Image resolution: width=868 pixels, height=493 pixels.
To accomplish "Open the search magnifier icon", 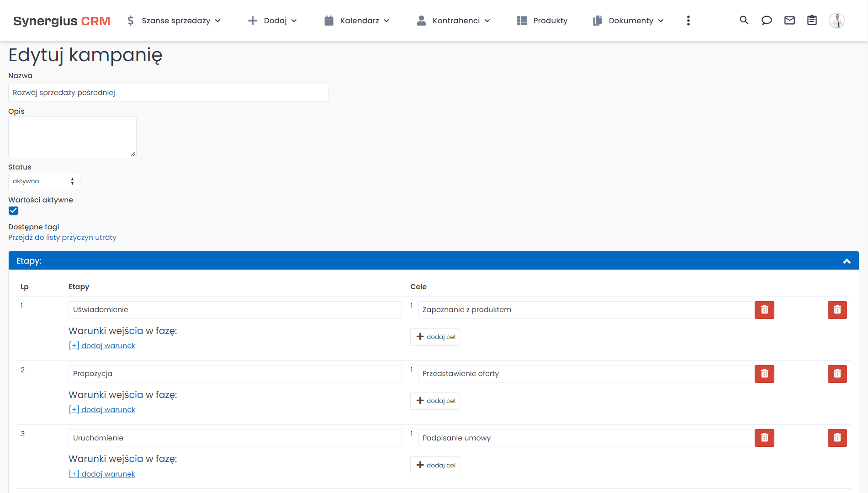I will (x=744, y=21).
